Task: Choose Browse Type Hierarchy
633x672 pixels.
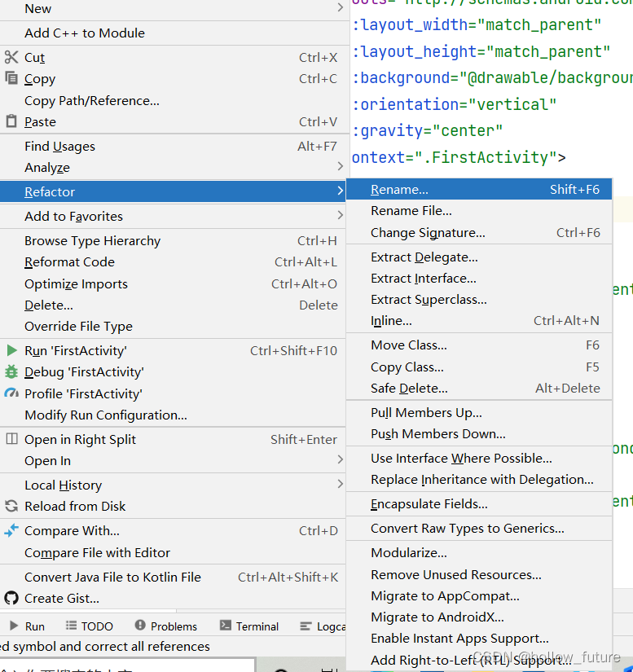Action: click(x=173, y=241)
